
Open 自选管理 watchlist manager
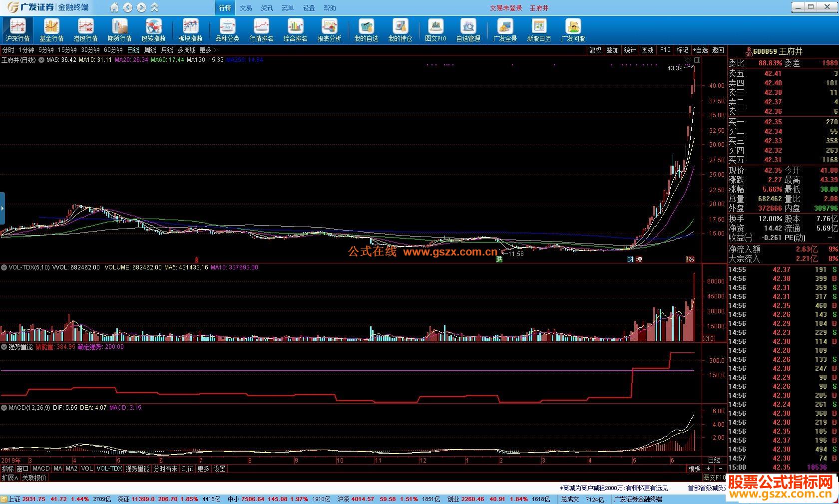click(x=468, y=30)
